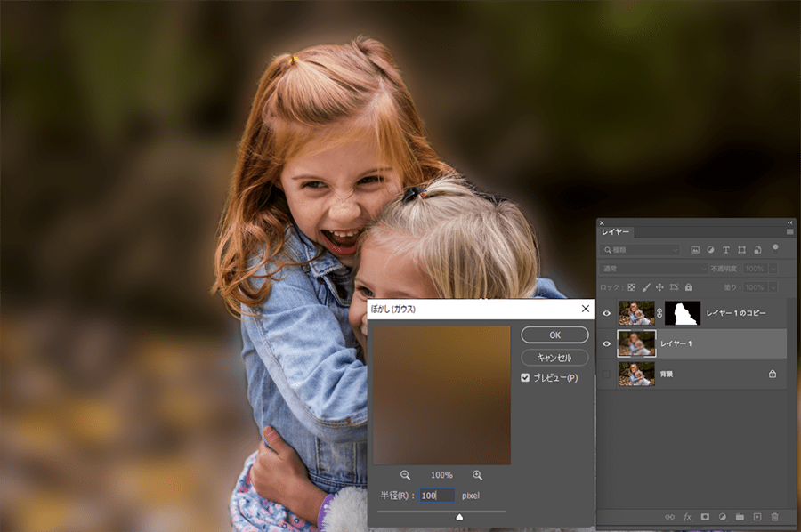The width and height of the screenshot is (801, 532).
Task: Filter layers by type (T) layers
Action: click(726, 250)
